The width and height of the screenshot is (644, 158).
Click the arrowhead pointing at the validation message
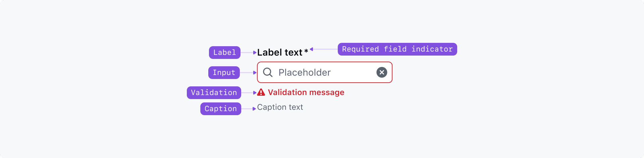(255, 93)
